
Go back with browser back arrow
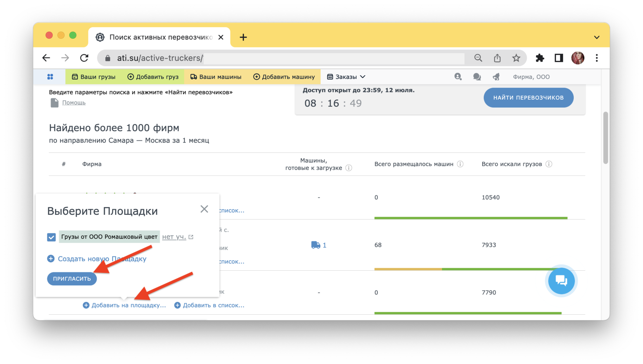tap(46, 58)
